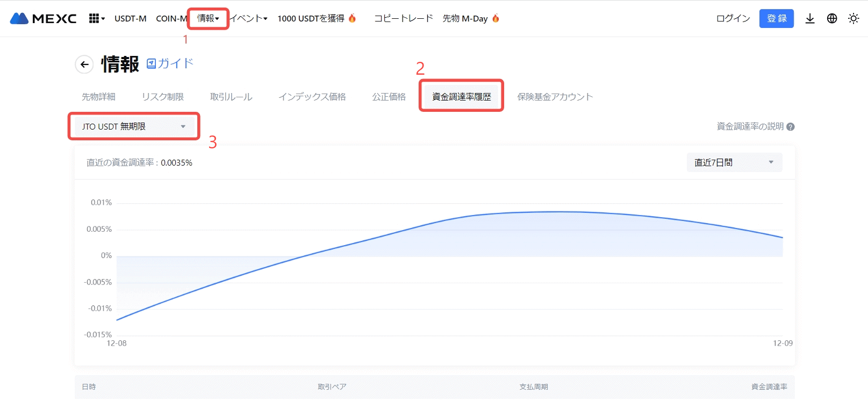
Task: Click the 登録 register button
Action: click(x=776, y=18)
